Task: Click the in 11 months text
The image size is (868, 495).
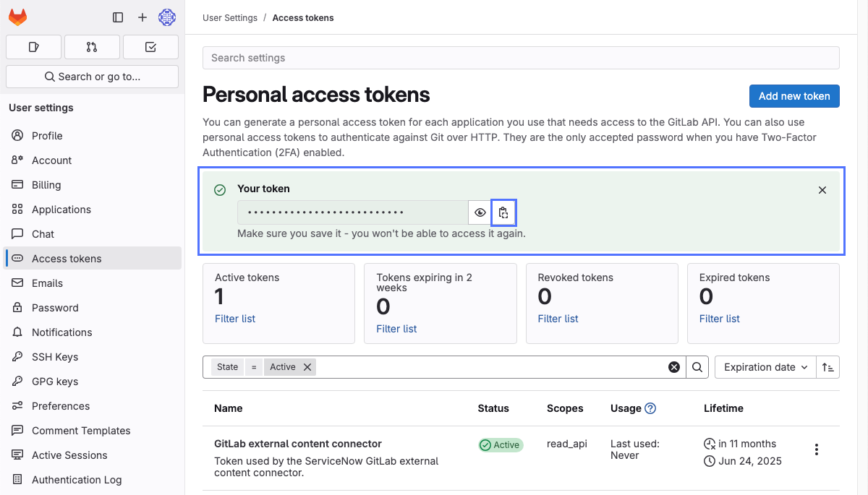Action: (x=747, y=444)
